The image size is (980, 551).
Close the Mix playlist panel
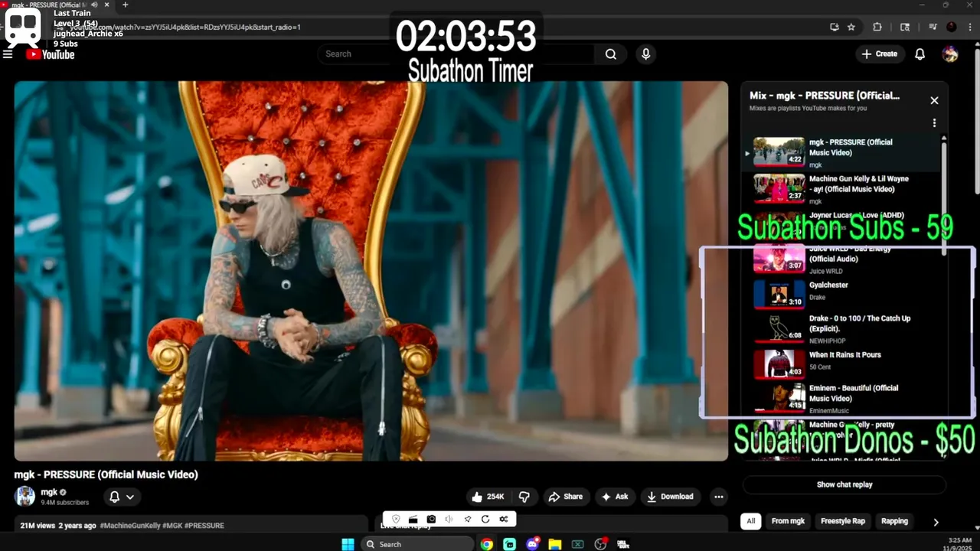934,100
